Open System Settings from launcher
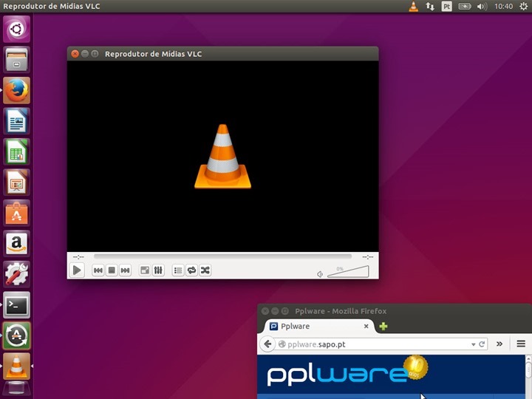The width and height of the screenshot is (532, 399). tap(16, 274)
